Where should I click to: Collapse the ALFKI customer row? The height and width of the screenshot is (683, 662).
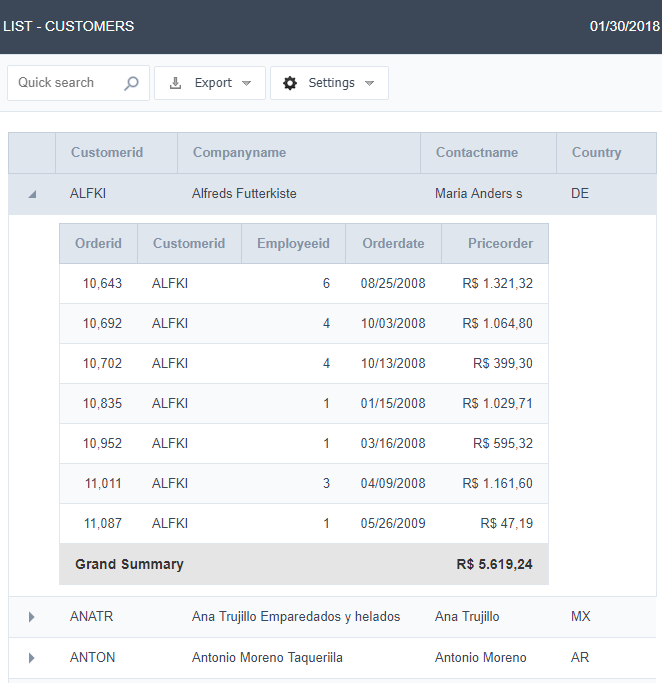click(32, 194)
